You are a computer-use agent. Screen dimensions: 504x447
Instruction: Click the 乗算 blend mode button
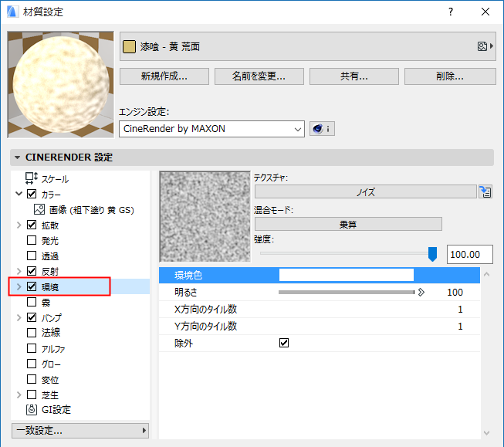pos(348,224)
